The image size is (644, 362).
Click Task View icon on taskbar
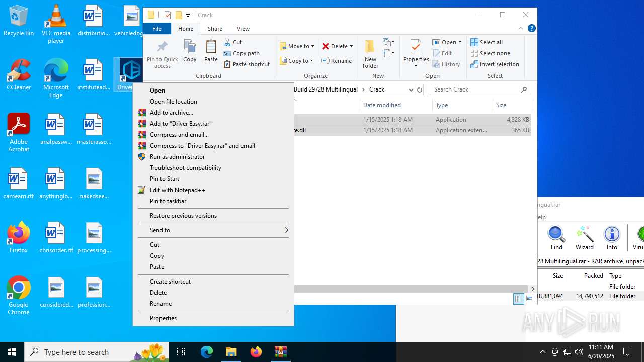coord(181,352)
